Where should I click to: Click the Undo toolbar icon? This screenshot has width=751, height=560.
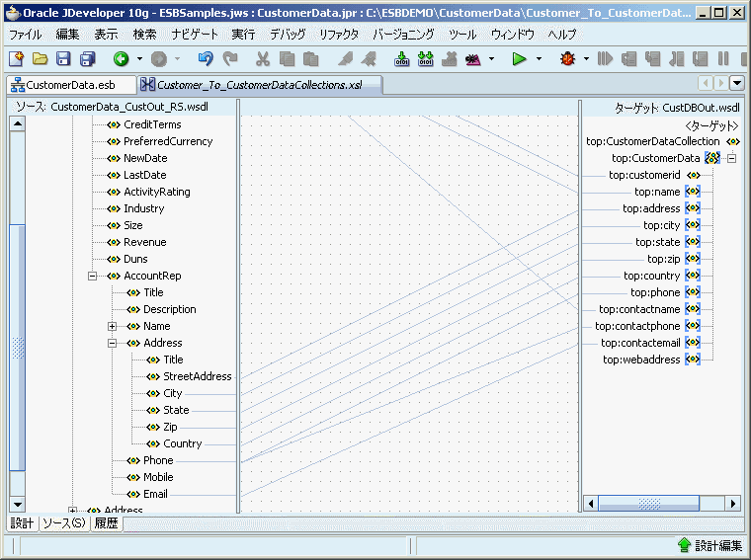(x=206, y=59)
